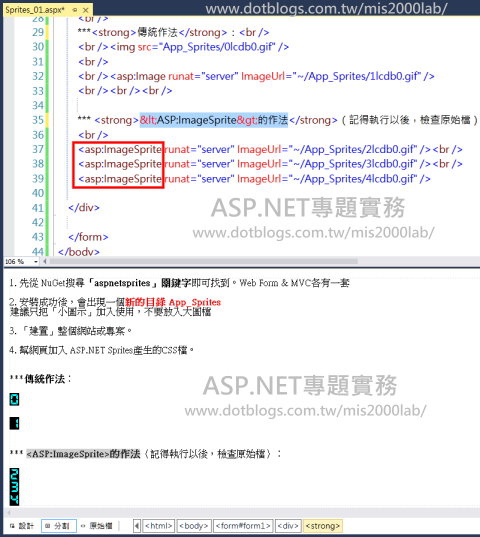Click line number 29 in the gutter
Screen dimensions: 480x537
(38, 32)
